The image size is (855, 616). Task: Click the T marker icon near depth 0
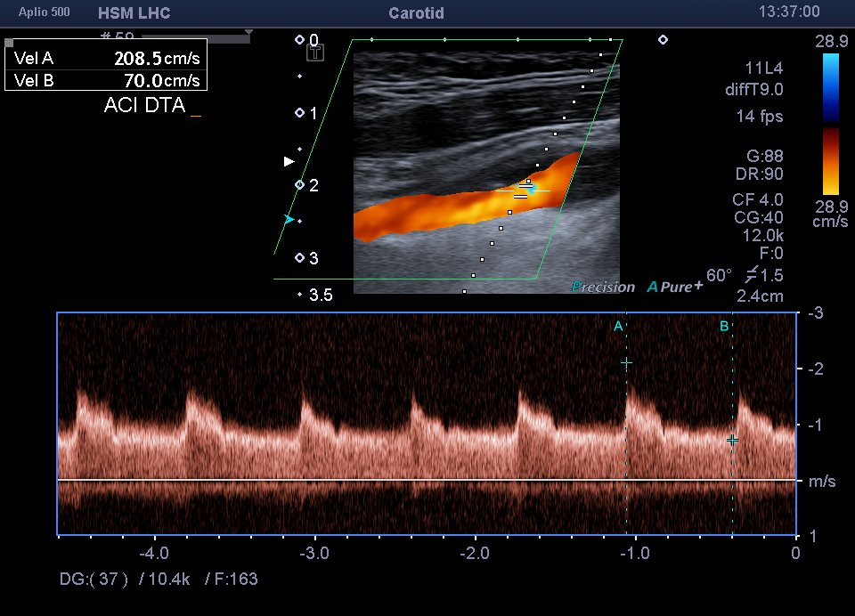[315, 53]
